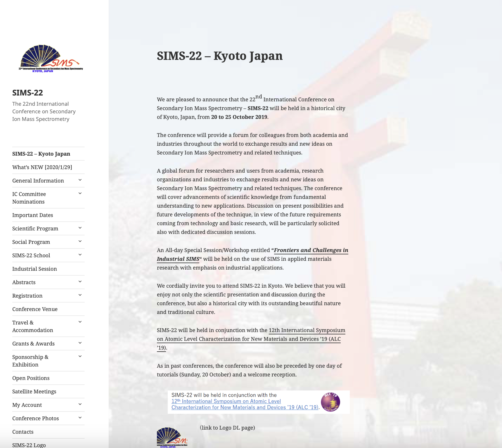502x448 pixels.
Task: Open the General Information menu item
Action: pyautogui.click(x=38, y=181)
